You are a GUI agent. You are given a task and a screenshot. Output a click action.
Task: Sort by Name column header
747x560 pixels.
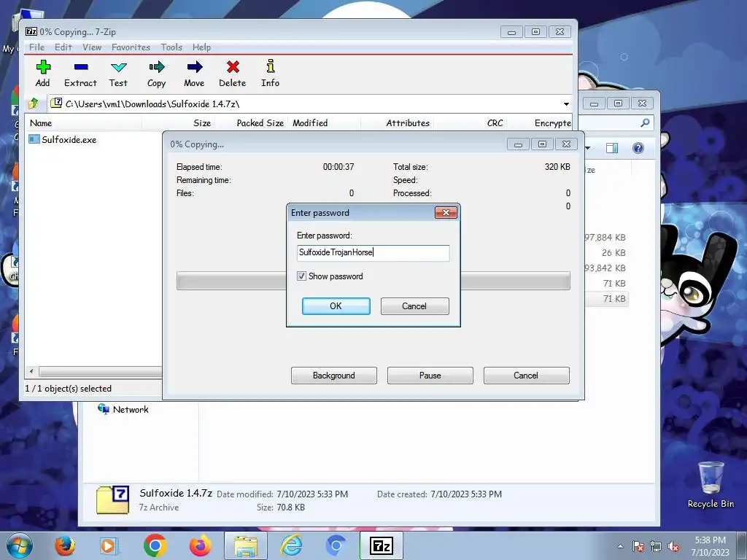(84, 122)
